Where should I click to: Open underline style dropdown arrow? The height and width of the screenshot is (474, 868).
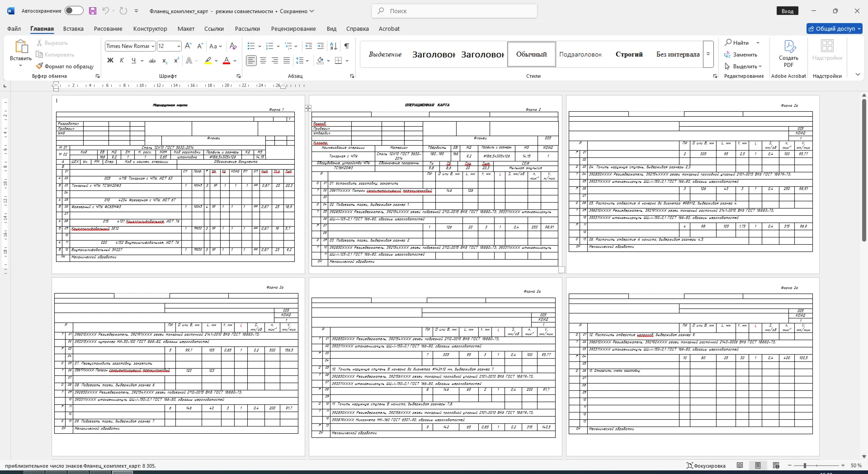142,61
